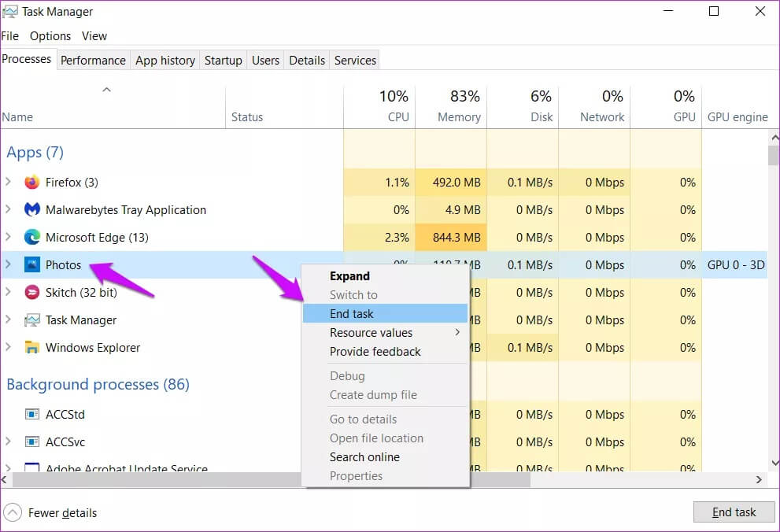Sort by the Name column header
The height and width of the screenshot is (532, 780).
pos(113,107)
